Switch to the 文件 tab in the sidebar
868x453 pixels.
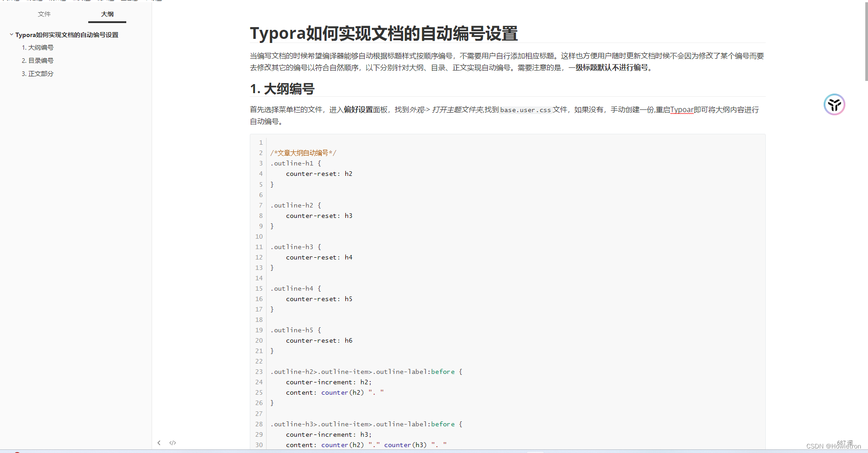pyautogui.click(x=44, y=14)
